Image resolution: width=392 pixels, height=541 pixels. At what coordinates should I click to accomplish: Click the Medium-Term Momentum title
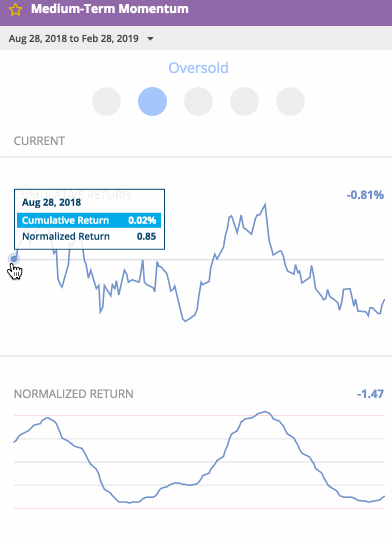point(110,9)
